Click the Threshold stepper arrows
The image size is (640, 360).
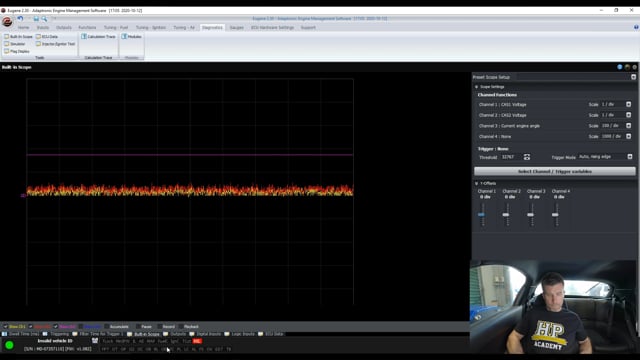[x=527, y=157]
